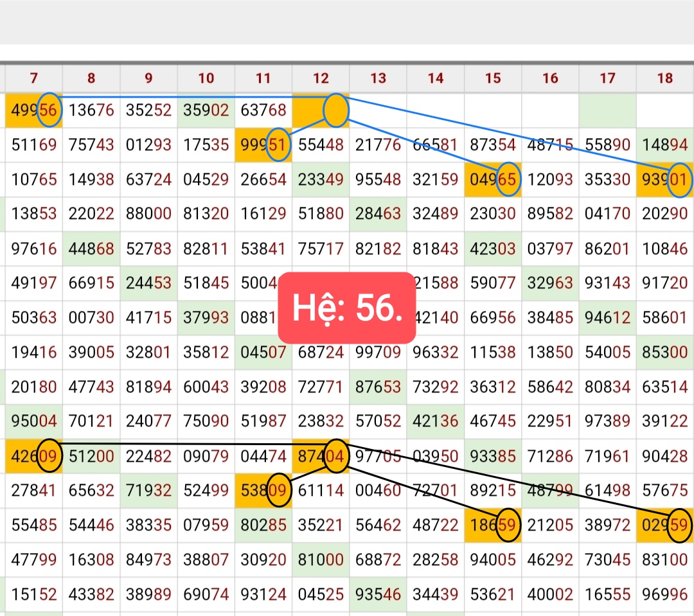This screenshot has width=694, height=616.
Task: Click cell 88000
Action: click(148, 214)
